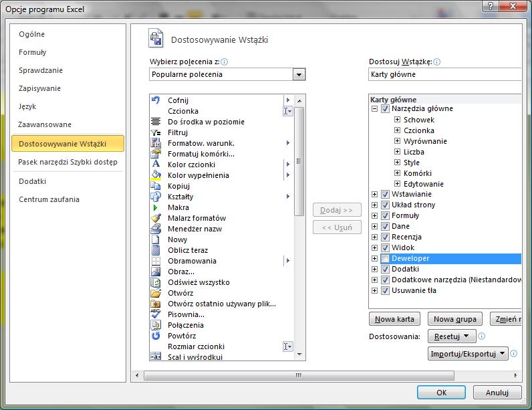The height and width of the screenshot is (410, 532).
Task: Toggle the Układ strony checkbox
Action: [x=385, y=205]
